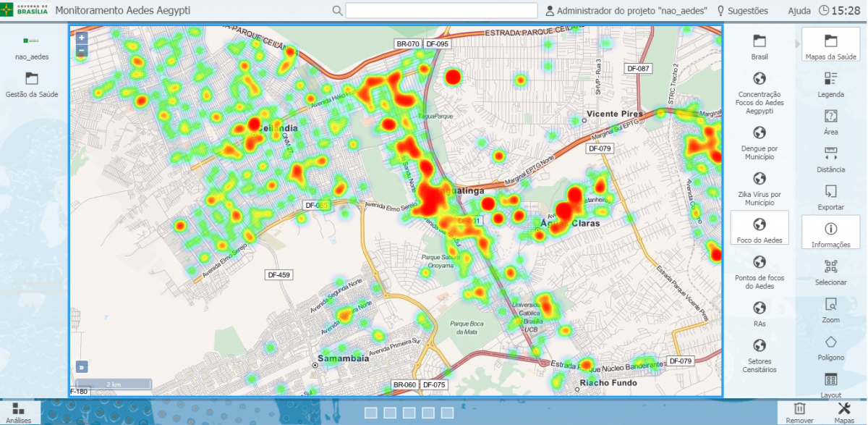Click the Riacho Fundo map label
The height and width of the screenshot is (425, 868).
(x=608, y=382)
